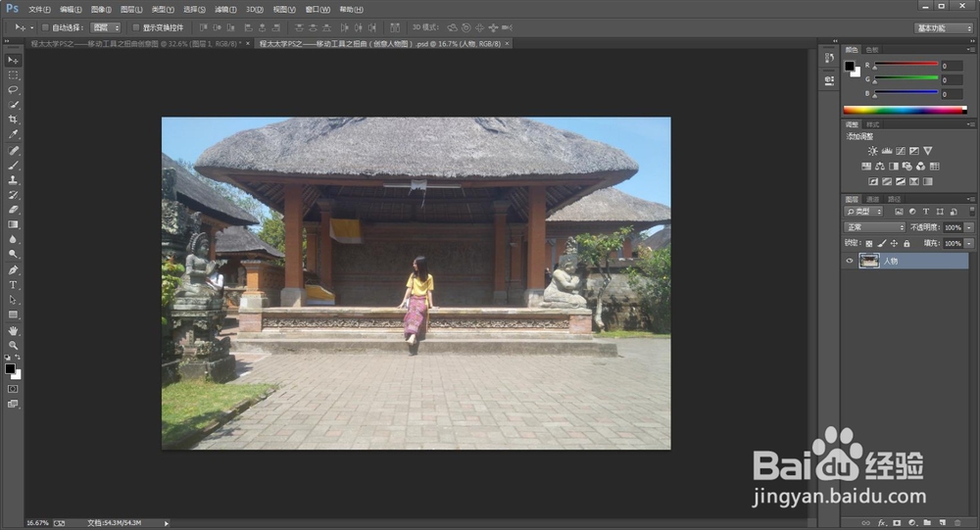Image resolution: width=980 pixels, height=530 pixels.
Task: Add Color Balance adjustment
Action: [880, 167]
